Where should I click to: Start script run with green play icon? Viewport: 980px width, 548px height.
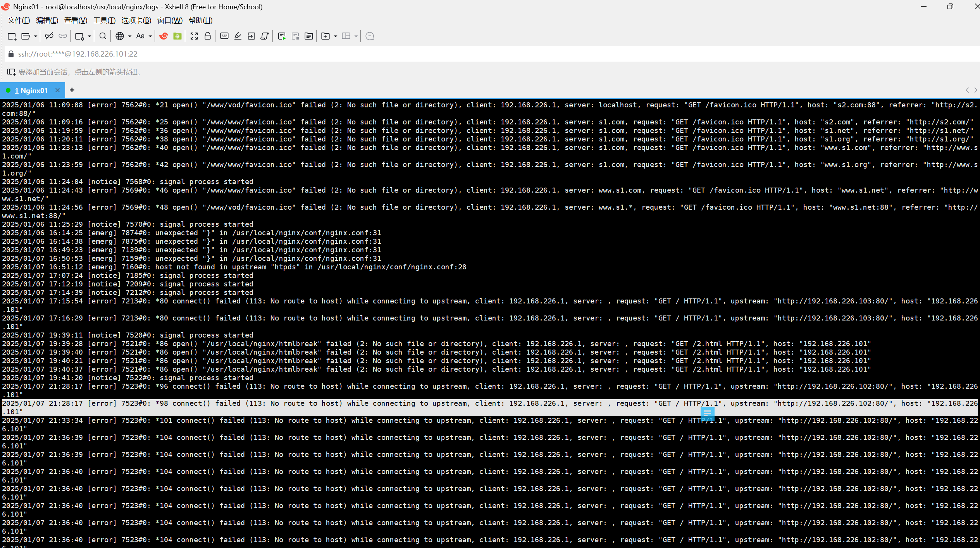coord(282,36)
